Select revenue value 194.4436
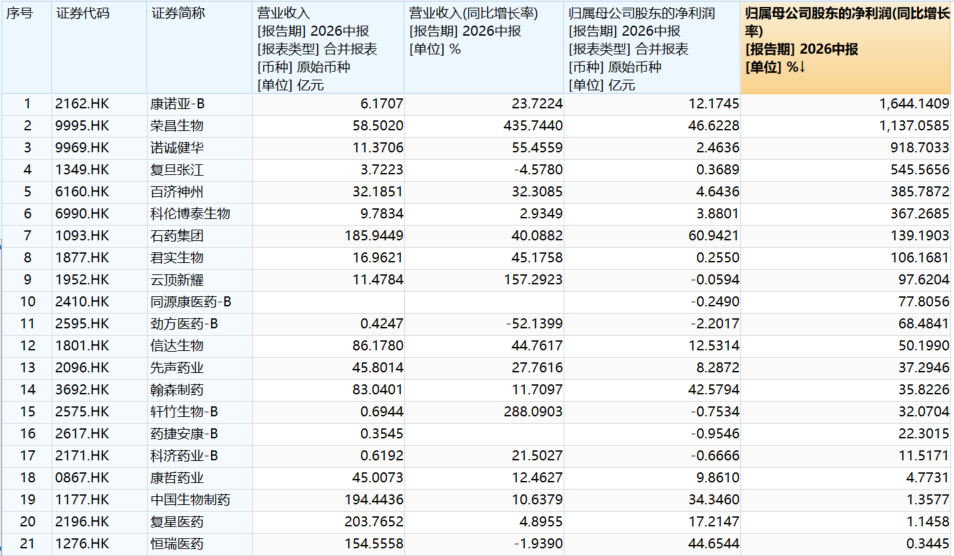 click(374, 499)
